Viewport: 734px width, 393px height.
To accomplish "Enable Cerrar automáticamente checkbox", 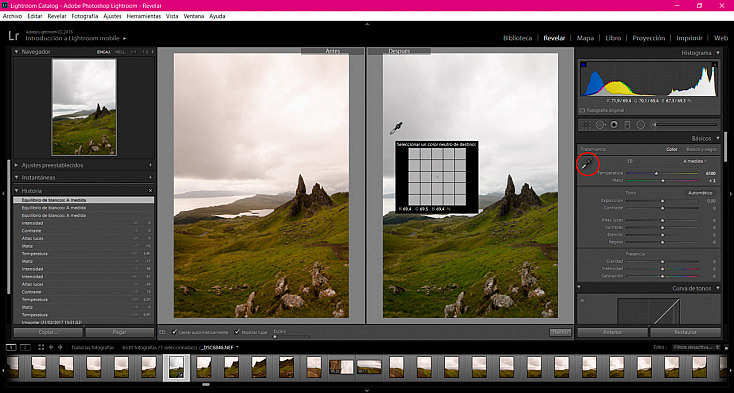I will point(174,332).
